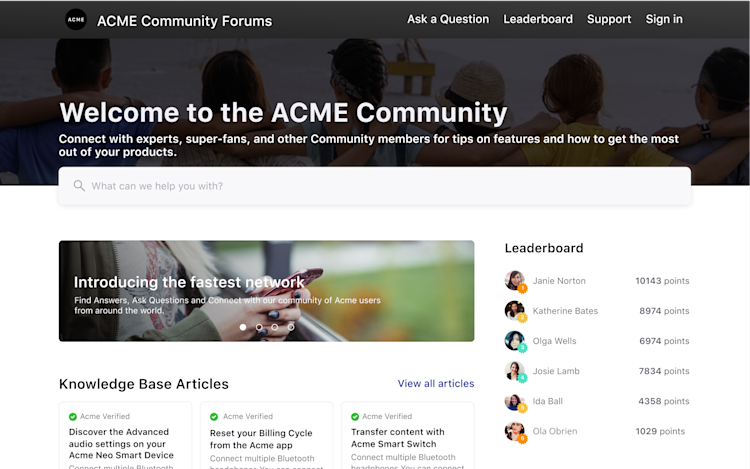Screen dimensions: 750x469
Task: Select the second carousel slide dot
Action: point(259,327)
